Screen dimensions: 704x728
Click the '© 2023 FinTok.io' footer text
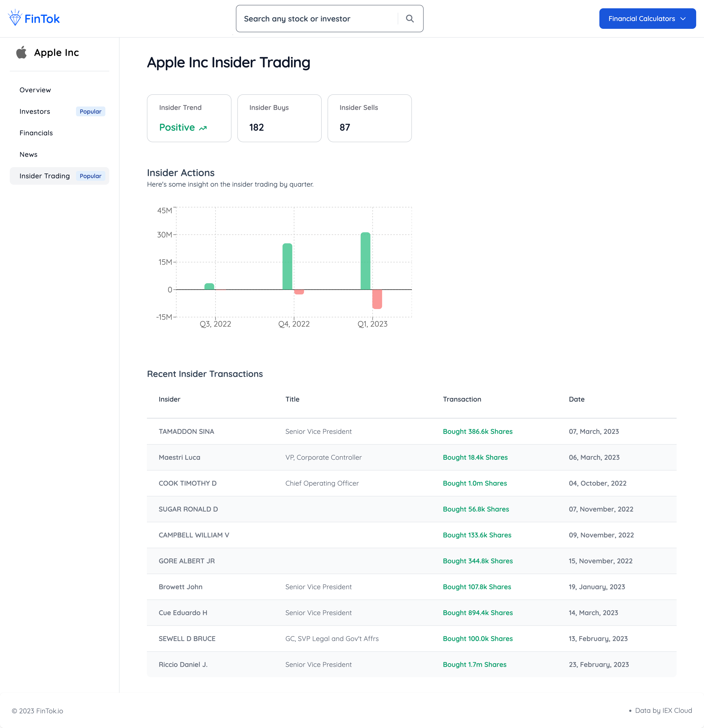[38, 711]
